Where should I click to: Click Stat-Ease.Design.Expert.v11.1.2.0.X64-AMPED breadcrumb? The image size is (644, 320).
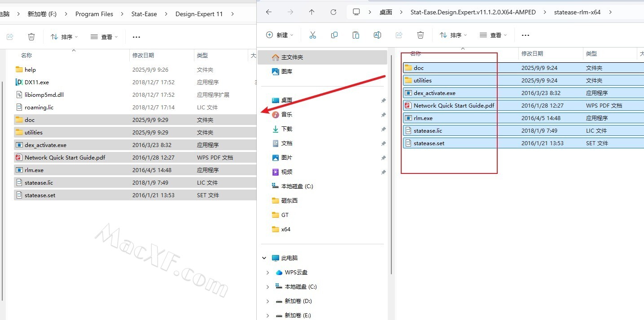(x=473, y=12)
